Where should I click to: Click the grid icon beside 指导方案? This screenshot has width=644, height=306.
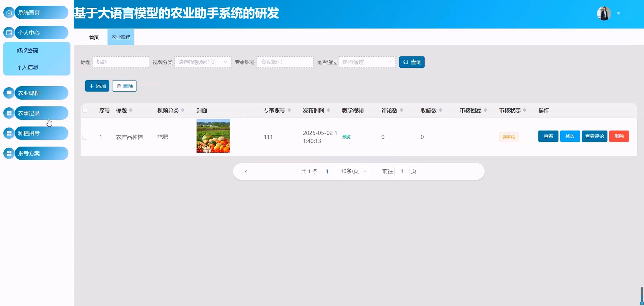coord(9,153)
